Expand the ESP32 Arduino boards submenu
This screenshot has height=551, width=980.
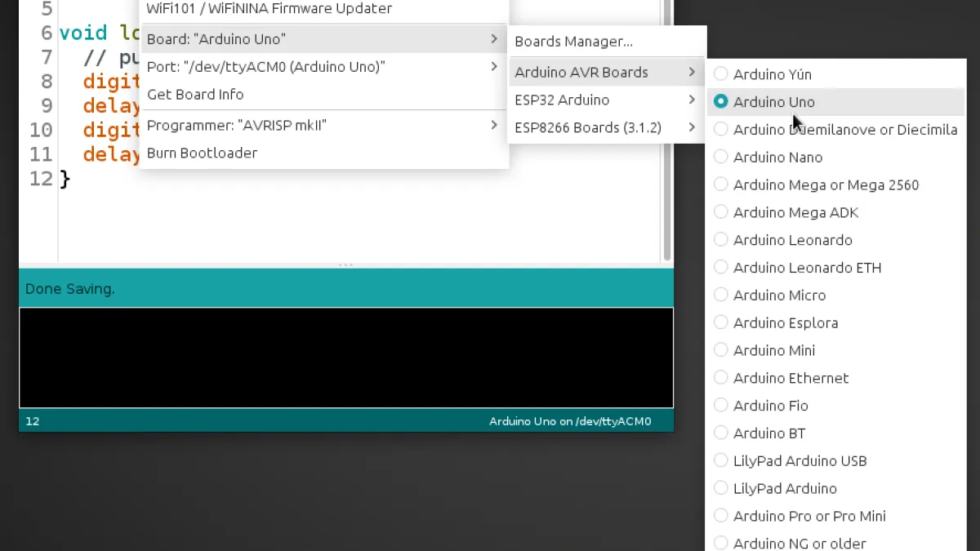click(606, 100)
